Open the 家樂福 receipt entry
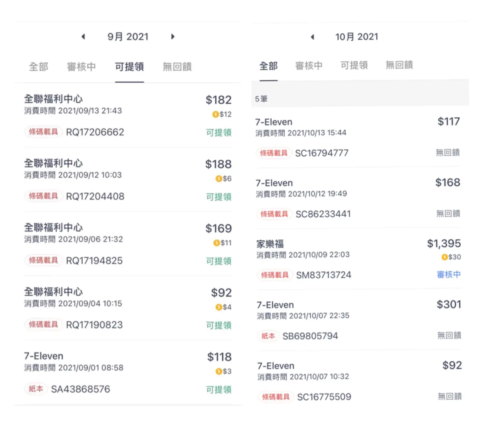The width and height of the screenshot is (504, 425). click(359, 259)
